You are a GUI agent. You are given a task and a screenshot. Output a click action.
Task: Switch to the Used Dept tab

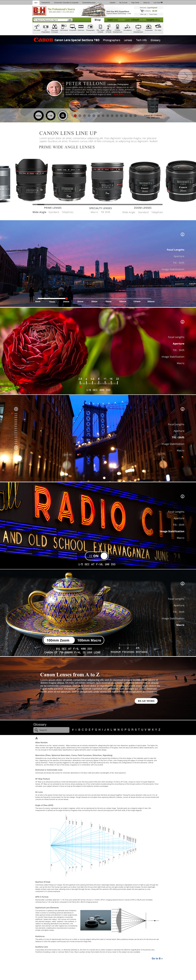click(113, 20)
